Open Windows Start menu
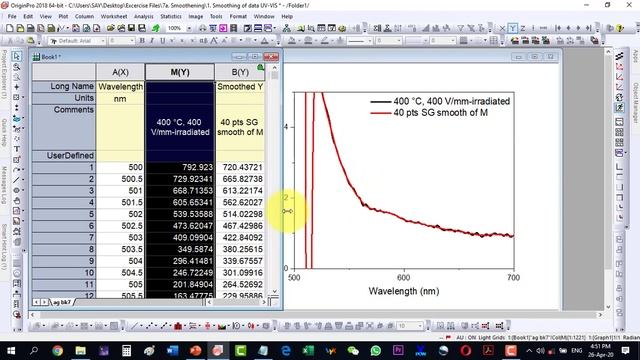This screenshot has height=360, width=640. tap(11, 351)
